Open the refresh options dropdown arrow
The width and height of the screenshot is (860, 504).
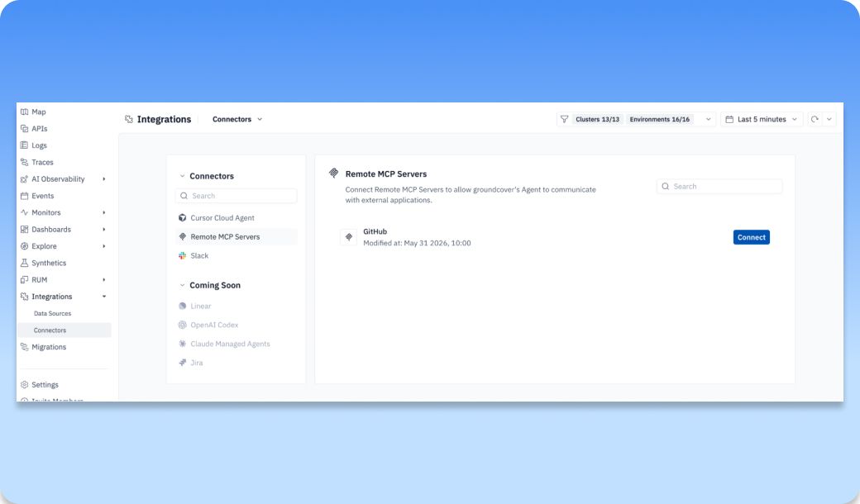click(829, 120)
